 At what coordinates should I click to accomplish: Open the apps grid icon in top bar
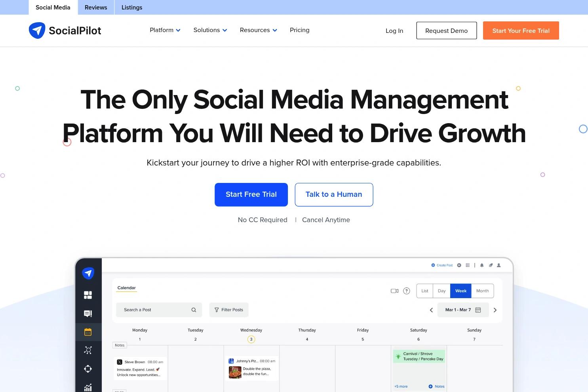[x=468, y=265]
